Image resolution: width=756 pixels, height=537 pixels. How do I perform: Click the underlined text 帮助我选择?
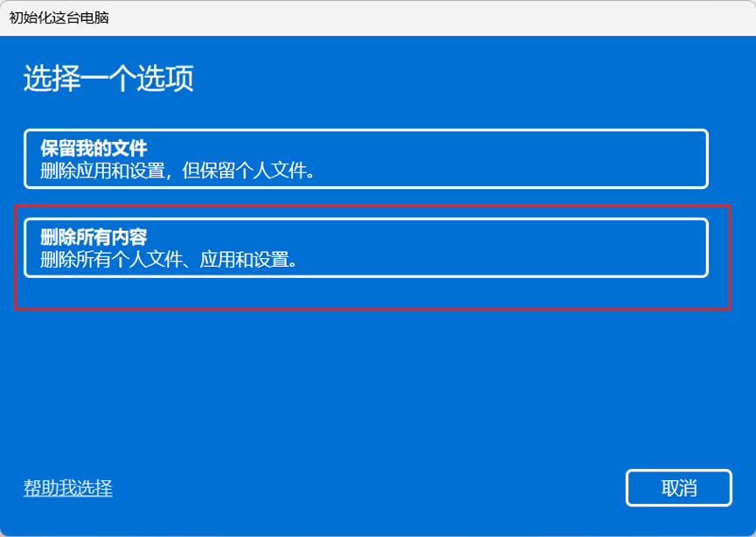68,488
